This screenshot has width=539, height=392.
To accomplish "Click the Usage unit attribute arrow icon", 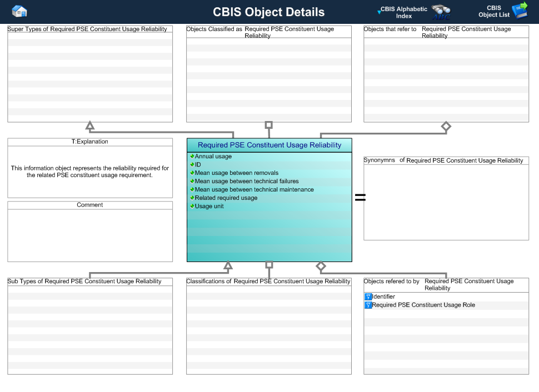I will click(192, 206).
